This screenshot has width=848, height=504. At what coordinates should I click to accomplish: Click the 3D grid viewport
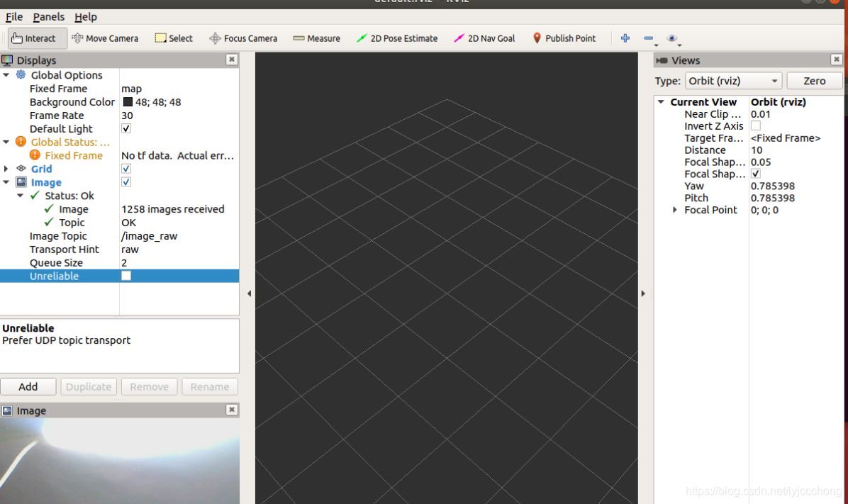pos(446,278)
